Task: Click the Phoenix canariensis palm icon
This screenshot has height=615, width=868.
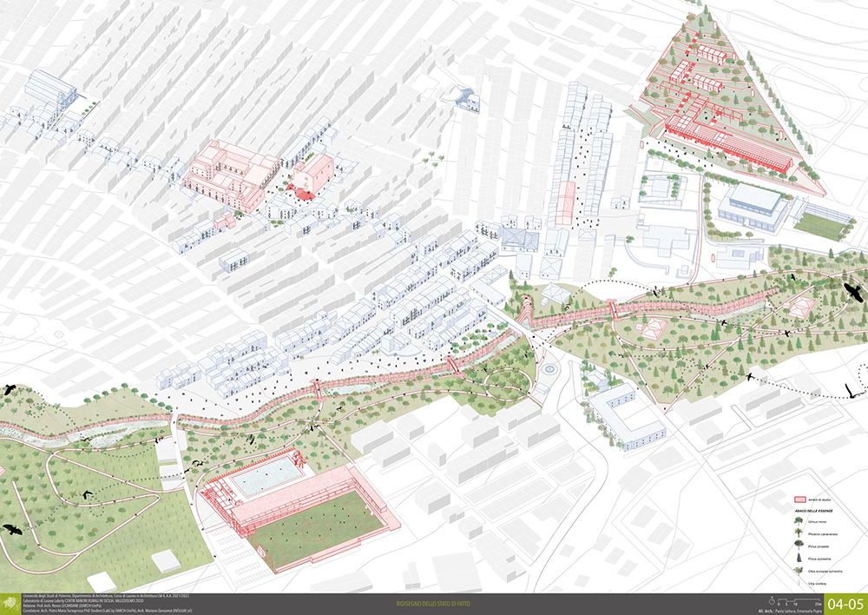Action: (799, 532)
